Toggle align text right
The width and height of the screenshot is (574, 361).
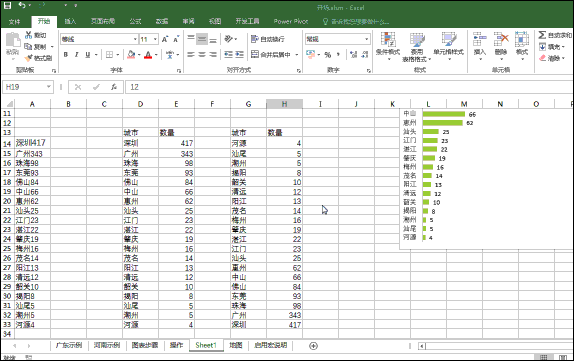(213, 55)
